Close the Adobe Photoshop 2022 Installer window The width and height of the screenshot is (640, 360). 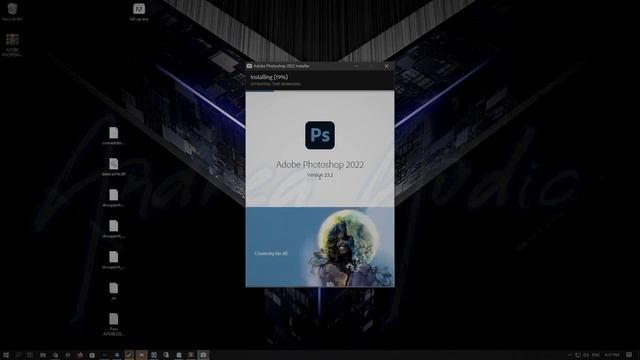387,66
